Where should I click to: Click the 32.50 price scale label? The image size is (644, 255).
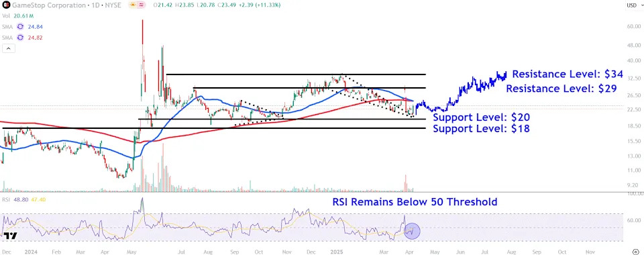point(635,78)
